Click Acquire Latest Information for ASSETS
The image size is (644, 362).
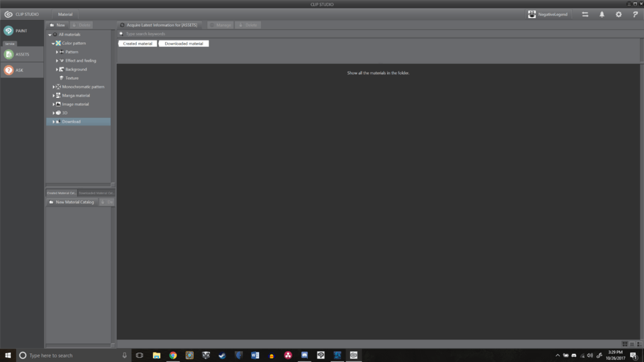tap(158, 25)
